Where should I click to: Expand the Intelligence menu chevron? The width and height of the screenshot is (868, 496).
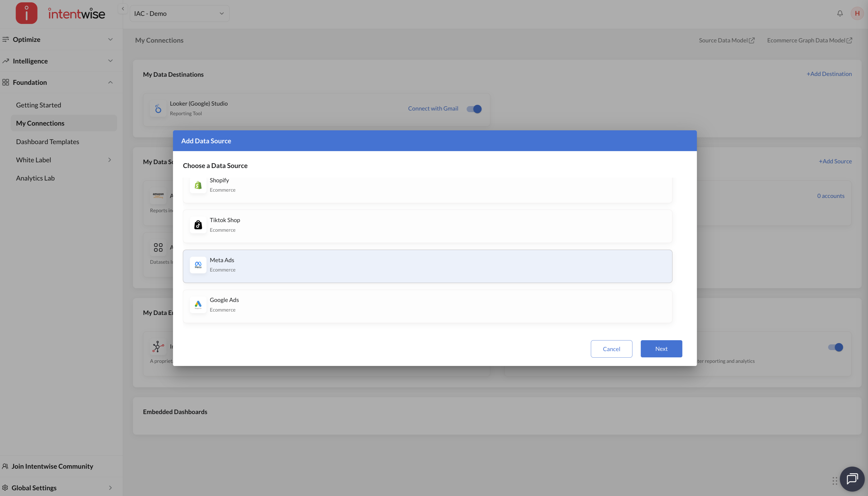110,61
